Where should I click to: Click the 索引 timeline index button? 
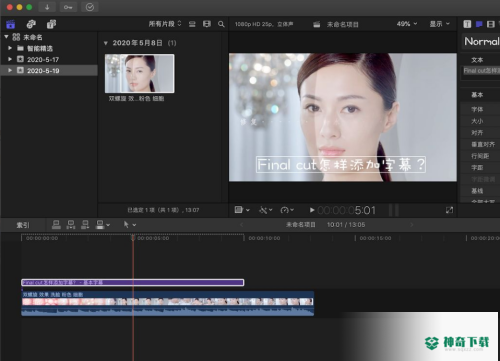click(x=23, y=225)
